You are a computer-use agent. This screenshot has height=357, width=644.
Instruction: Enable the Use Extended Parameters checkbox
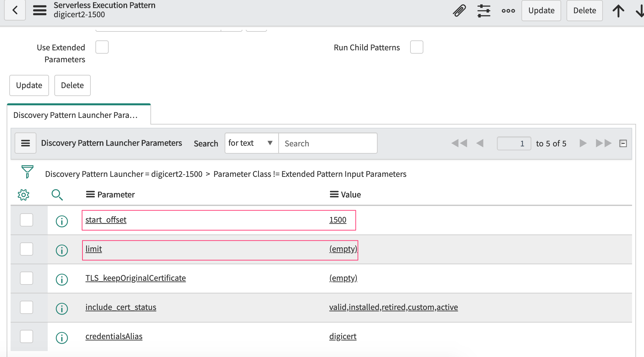coord(102,47)
